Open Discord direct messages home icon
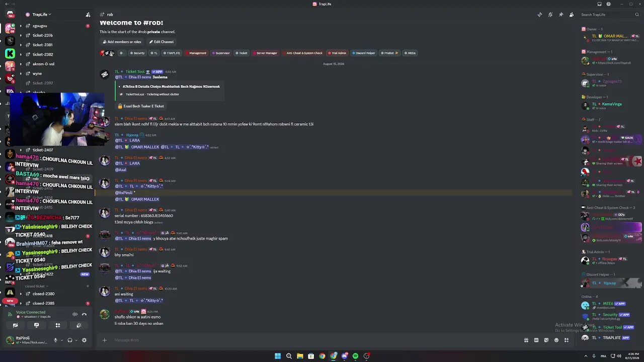Image resolution: width=644 pixels, height=362 pixels. click(10, 14)
